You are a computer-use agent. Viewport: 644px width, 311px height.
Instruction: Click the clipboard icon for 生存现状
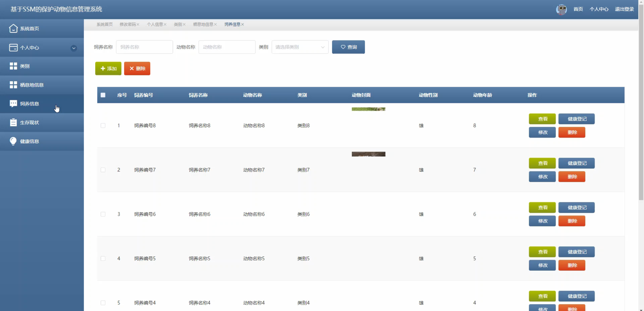[x=13, y=122]
